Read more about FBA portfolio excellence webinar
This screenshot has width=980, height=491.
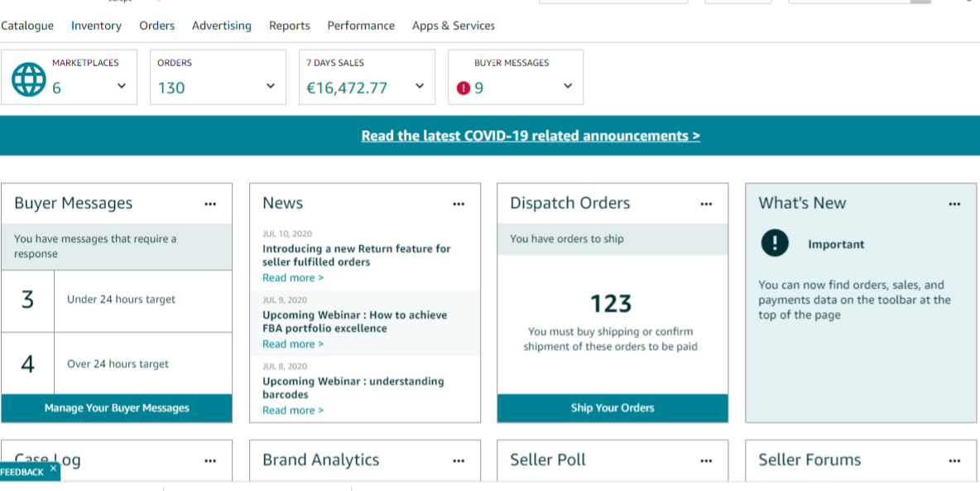[293, 344]
